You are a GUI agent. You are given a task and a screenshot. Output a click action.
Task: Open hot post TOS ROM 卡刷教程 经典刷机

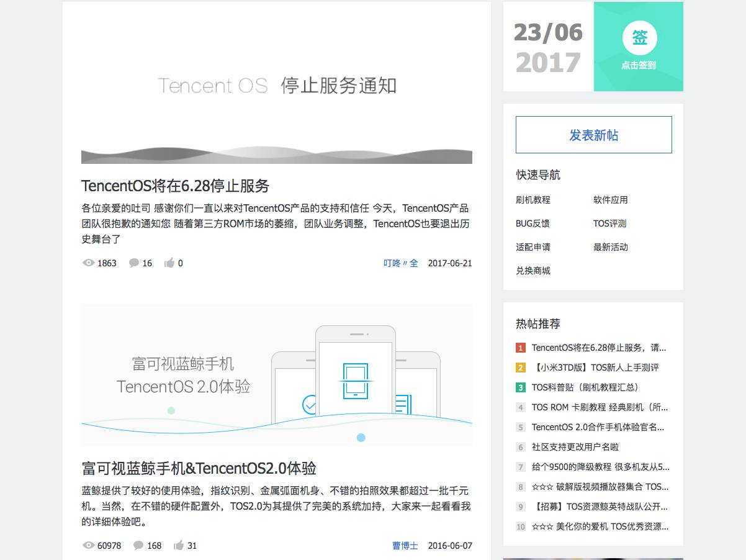600,407
